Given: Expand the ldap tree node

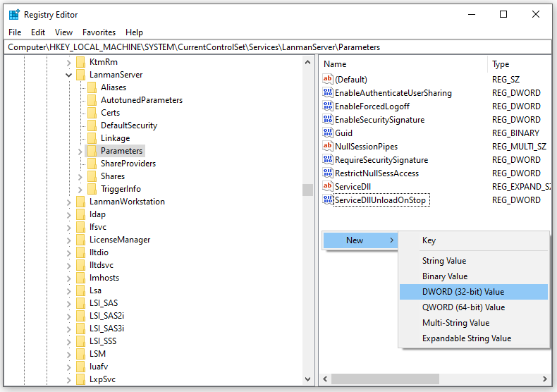Looking at the screenshot, I should pos(68,215).
